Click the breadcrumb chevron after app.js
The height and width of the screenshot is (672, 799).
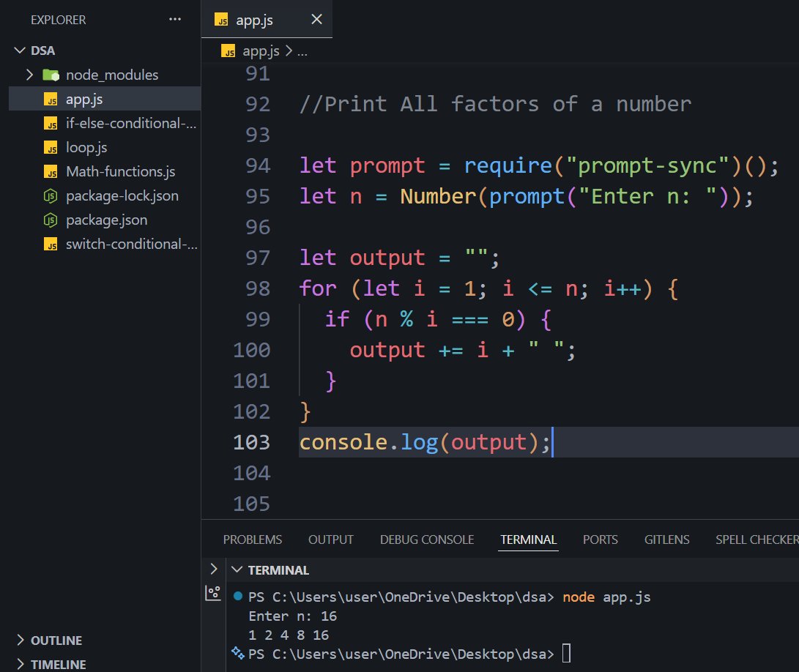[289, 51]
